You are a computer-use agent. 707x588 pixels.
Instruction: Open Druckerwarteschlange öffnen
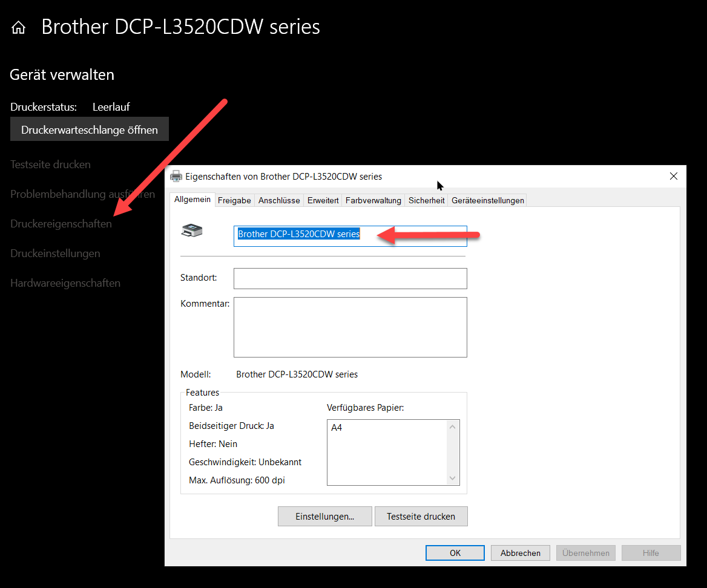pos(89,129)
